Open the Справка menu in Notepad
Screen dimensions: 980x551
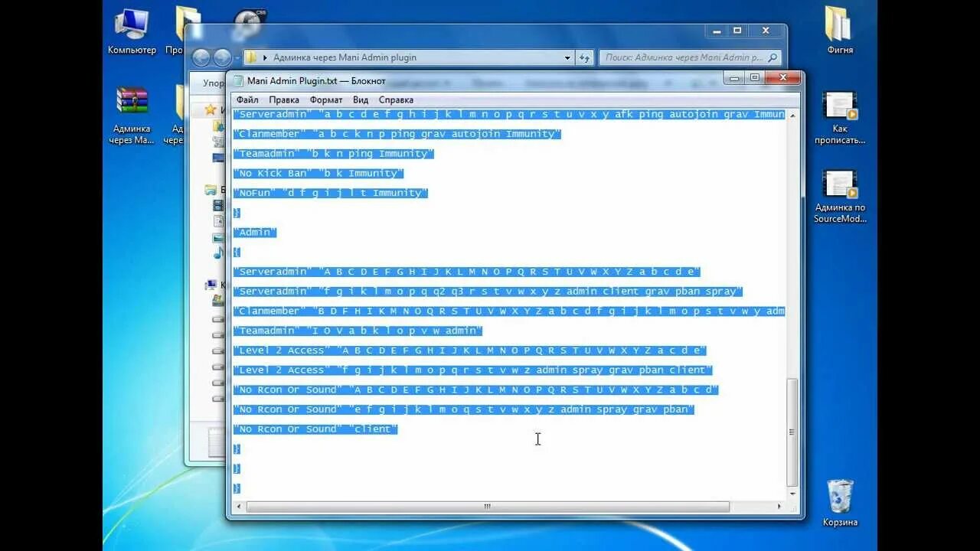click(x=396, y=99)
